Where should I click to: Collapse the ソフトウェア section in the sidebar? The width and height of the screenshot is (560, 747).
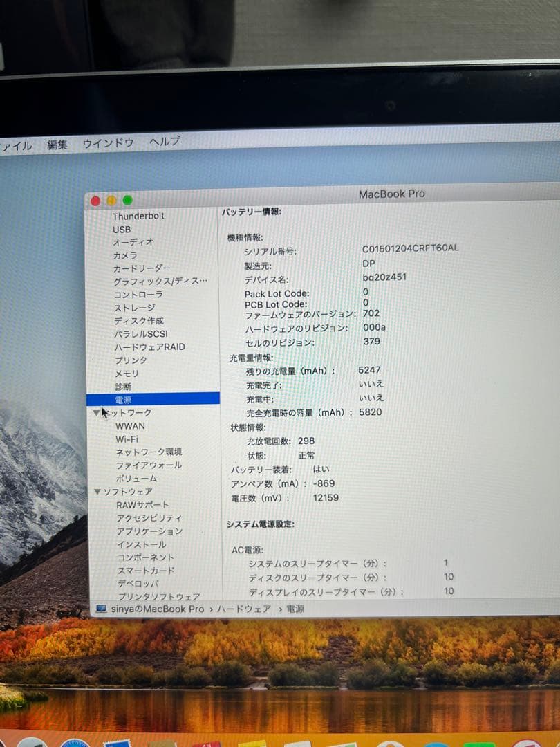tap(97, 491)
